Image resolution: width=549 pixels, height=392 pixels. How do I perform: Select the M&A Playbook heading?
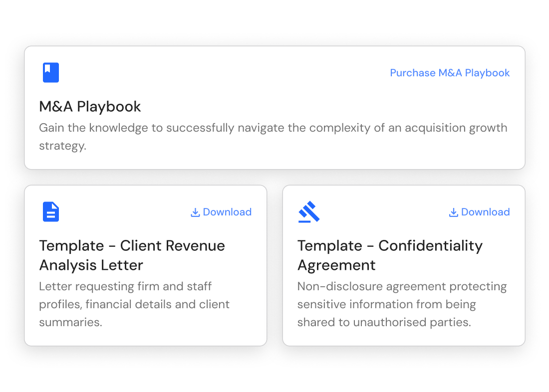pyautogui.click(x=90, y=106)
